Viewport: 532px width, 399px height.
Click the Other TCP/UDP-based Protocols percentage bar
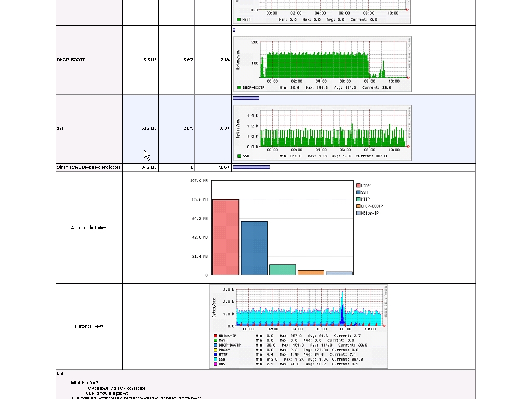(251, 167)
